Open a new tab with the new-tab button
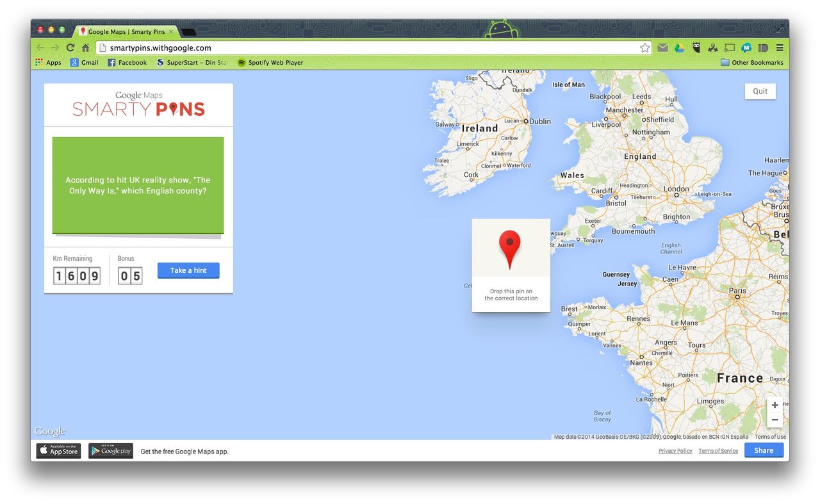This screenshot has width=820, height=504. [x=188, y=32]
